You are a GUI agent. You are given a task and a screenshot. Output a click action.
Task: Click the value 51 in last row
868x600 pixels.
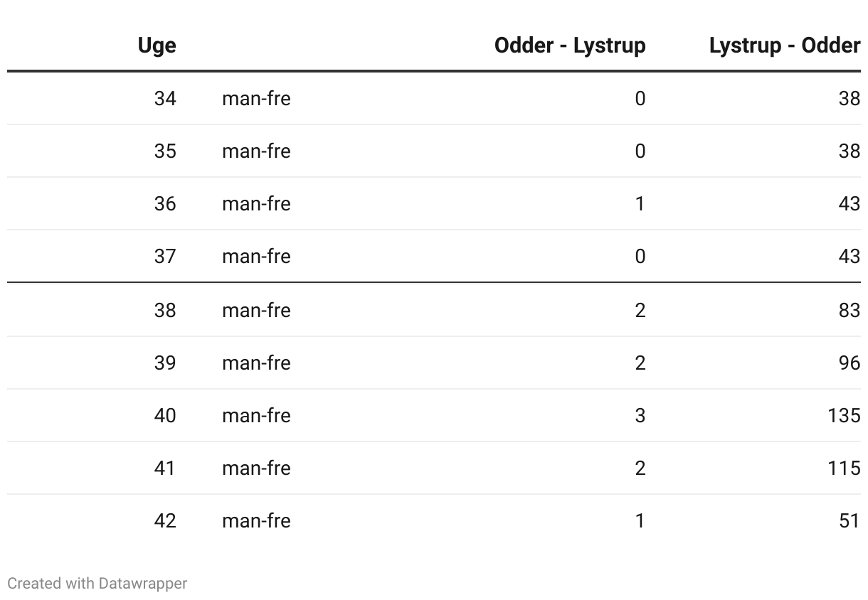pos(849,520)
